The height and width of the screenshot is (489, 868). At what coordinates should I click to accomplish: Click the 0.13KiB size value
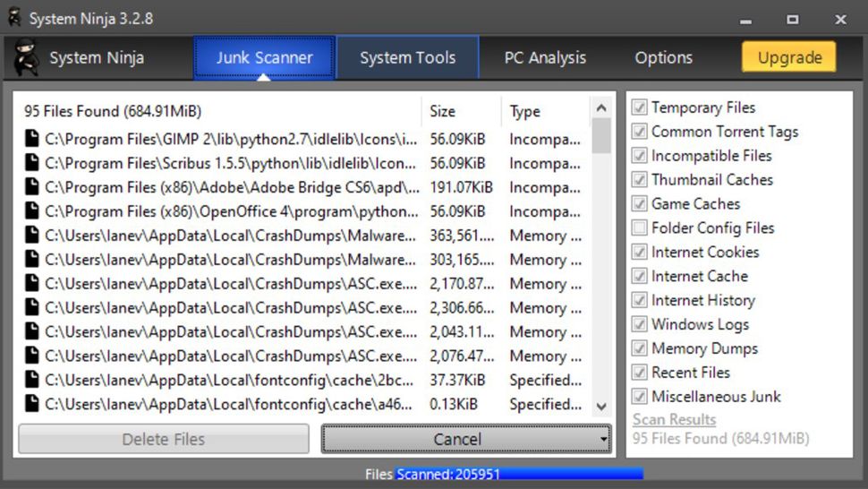[454, 404]
